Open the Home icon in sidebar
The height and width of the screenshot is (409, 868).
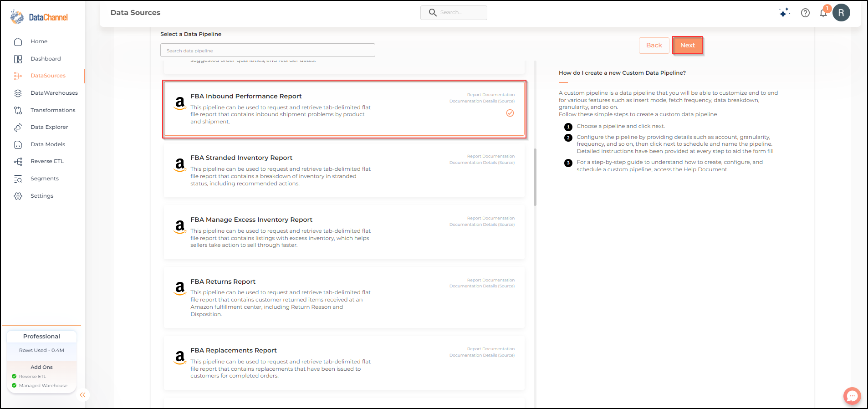point(18,42)
